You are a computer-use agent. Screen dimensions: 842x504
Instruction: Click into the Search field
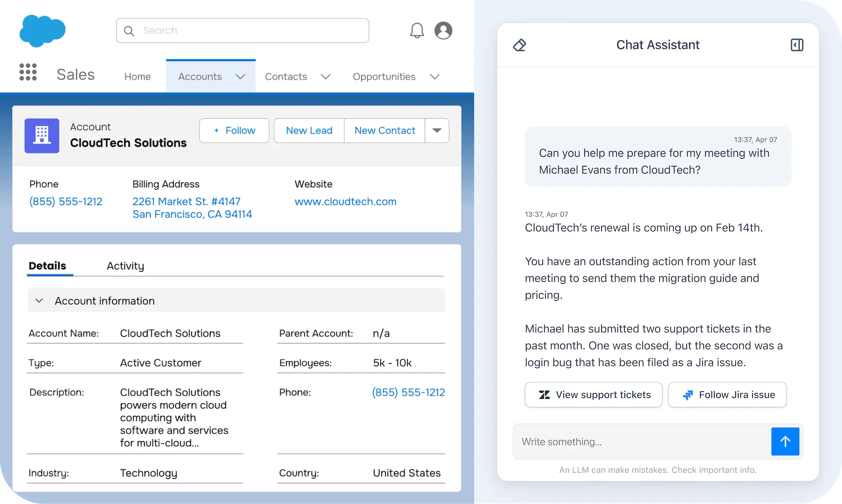[242, 30]
